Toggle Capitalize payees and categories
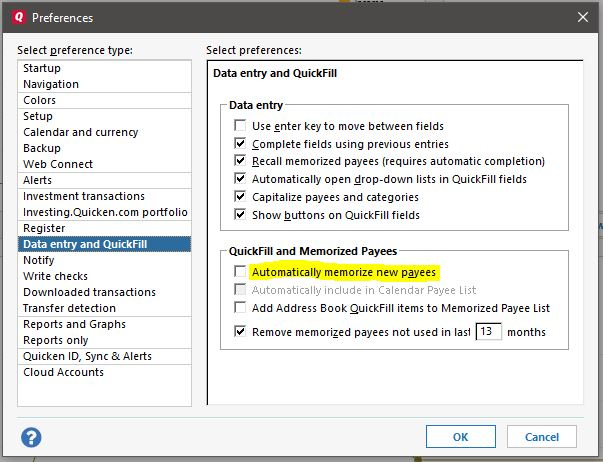 pos(240,197)
